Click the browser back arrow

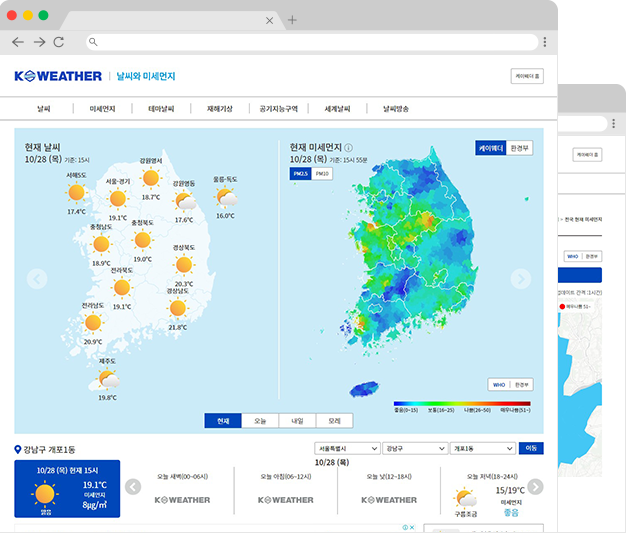click(18, 42)
